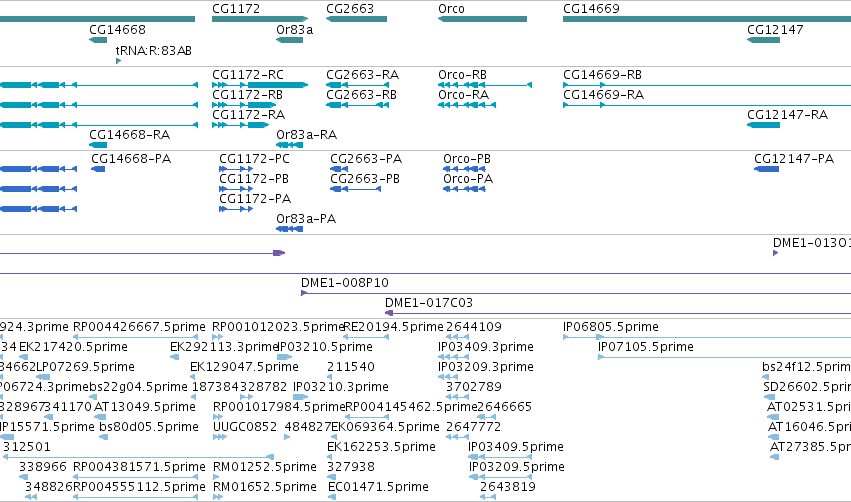The width and height of the screenshot is (851, 502).
Task: Select transcript CG14668-RA
Action: [x=130, y=135]
